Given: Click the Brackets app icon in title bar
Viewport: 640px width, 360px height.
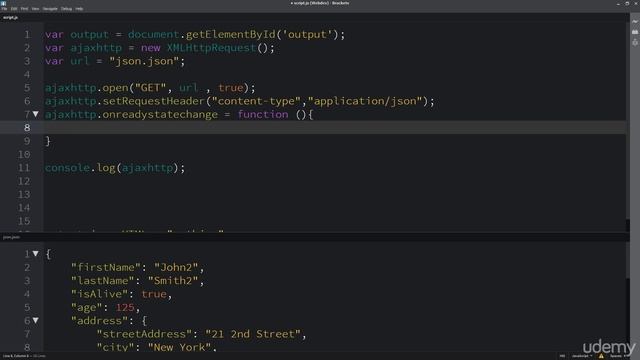Looking at the screenshot, I should coord(4,3).
